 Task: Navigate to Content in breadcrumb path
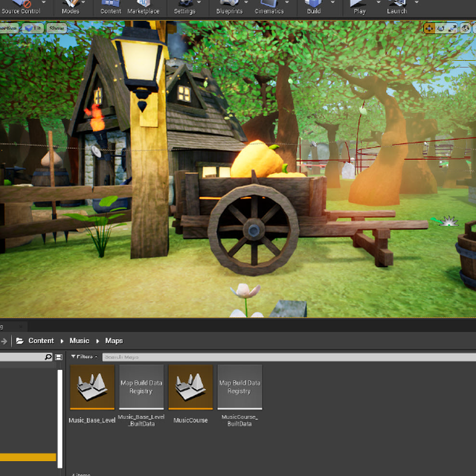click(x=41, y=341)
